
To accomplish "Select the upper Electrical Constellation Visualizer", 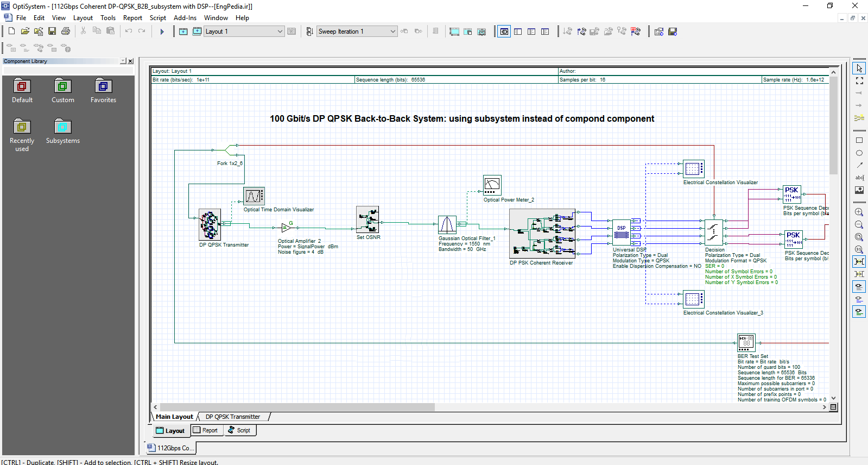I will pos(694,169).
